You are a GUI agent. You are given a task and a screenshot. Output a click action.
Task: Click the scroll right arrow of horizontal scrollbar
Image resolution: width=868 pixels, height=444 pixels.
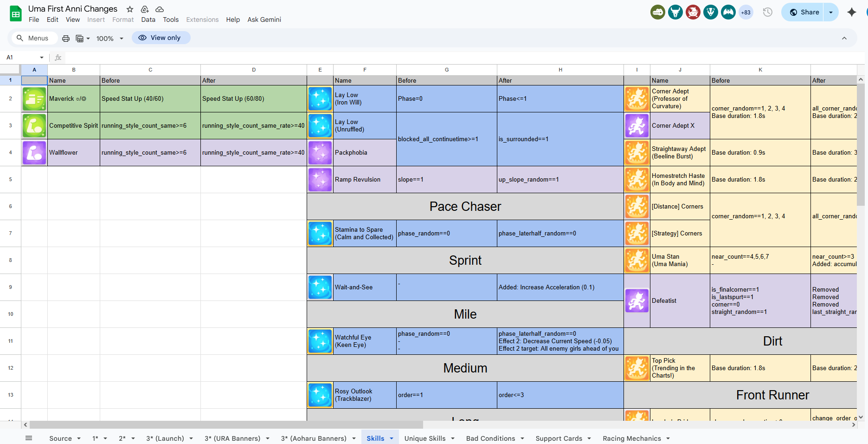pyautogui.click(x=854, y=424)
